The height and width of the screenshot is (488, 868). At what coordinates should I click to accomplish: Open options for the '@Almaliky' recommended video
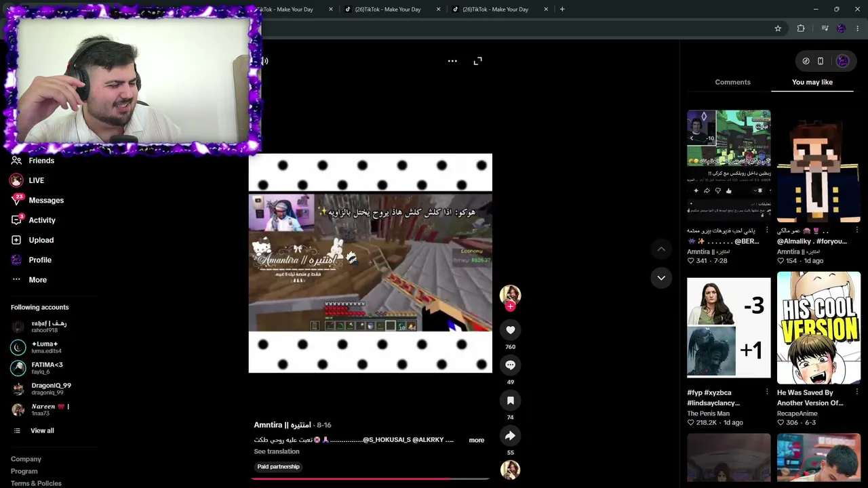tap(856, 230)
